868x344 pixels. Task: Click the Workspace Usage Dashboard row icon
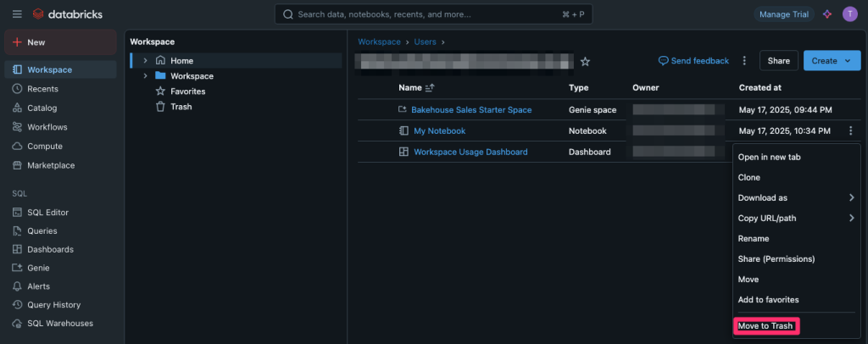pyautogui.click(x=403, y=152)
